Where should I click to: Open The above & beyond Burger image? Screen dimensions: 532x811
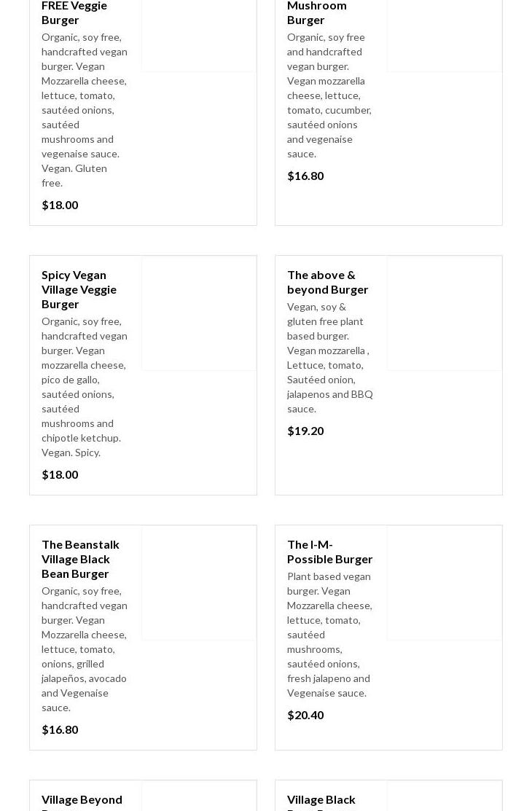pyautogui.click(x=445, y=313)
